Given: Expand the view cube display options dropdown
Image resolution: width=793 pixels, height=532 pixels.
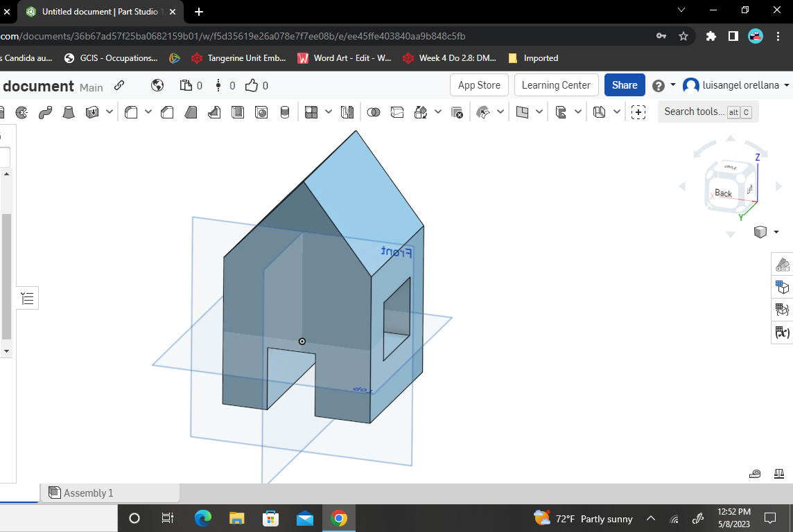Looking at the screenshot, I should coord(775,232).
